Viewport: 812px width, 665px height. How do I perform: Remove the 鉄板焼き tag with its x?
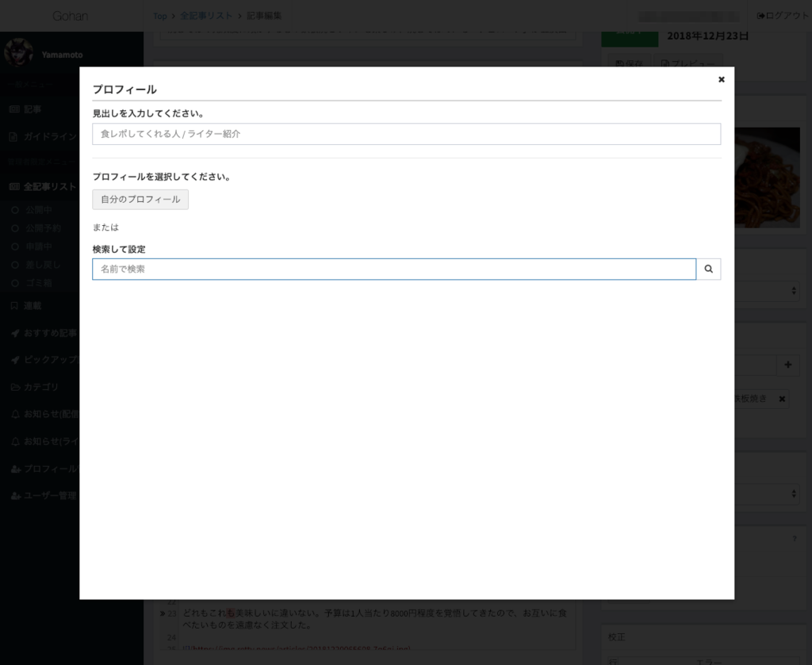click(782, 399)
